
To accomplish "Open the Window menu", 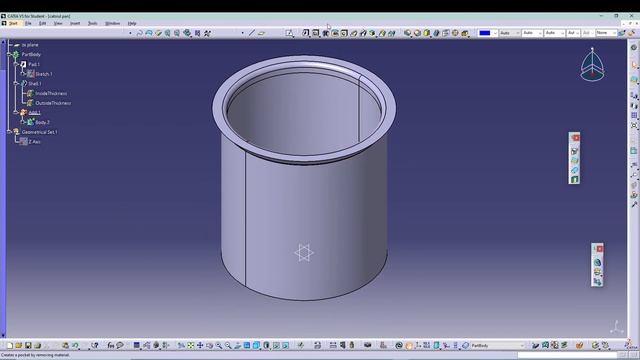I will (x=113, y=23).
